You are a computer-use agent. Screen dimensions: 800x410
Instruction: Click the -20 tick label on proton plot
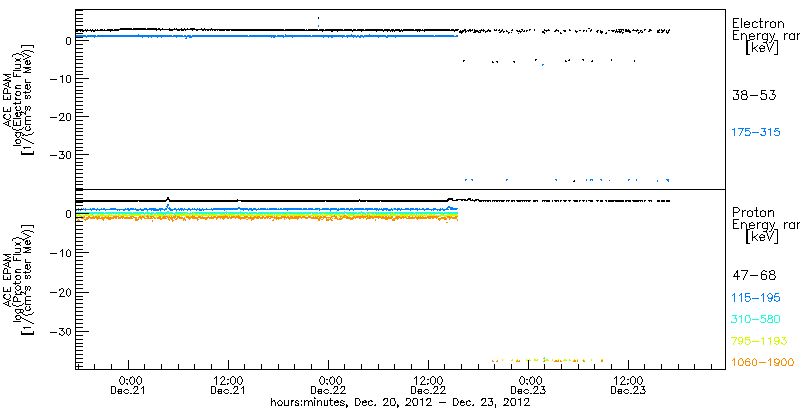pos(61,292)
